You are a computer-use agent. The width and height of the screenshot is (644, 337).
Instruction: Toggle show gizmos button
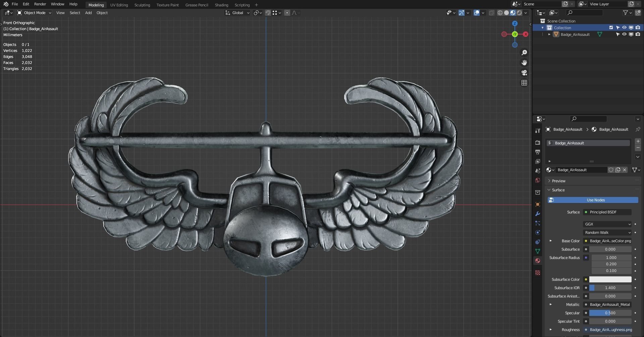pyautogui.click(x=462, y=13)
